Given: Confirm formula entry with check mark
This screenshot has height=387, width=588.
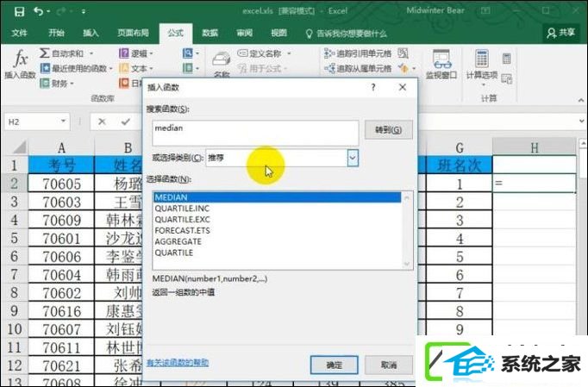Looking at the screenshot, I should coord(126,122).
